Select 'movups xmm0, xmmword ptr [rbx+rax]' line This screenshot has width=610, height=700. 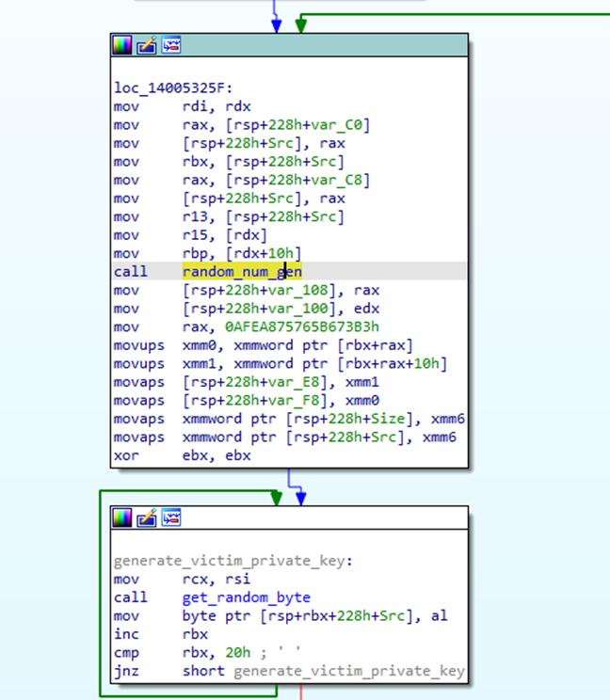(x=264, y=345)
